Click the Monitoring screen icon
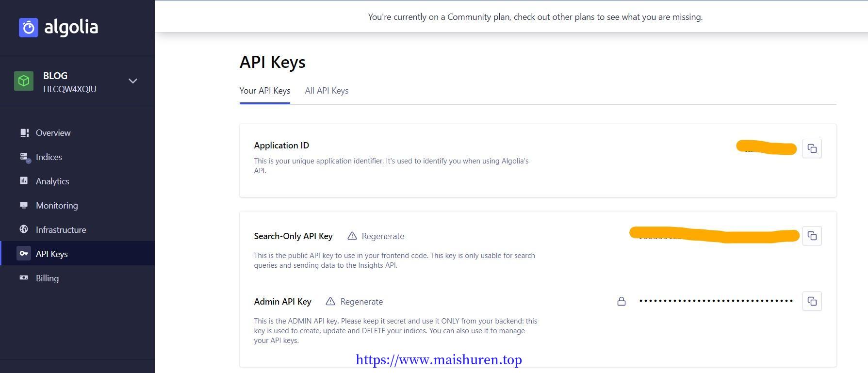The image size is (868, 373). click(x=24, y=205)
